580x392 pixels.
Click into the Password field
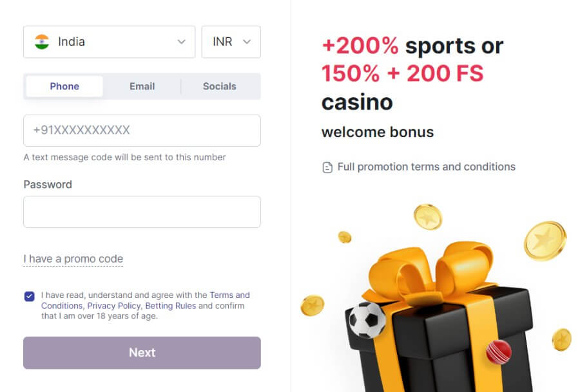point(142,212)
